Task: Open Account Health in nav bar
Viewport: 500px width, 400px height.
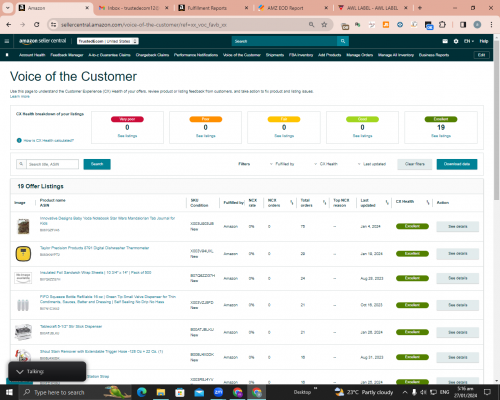Action: point(32,55)
